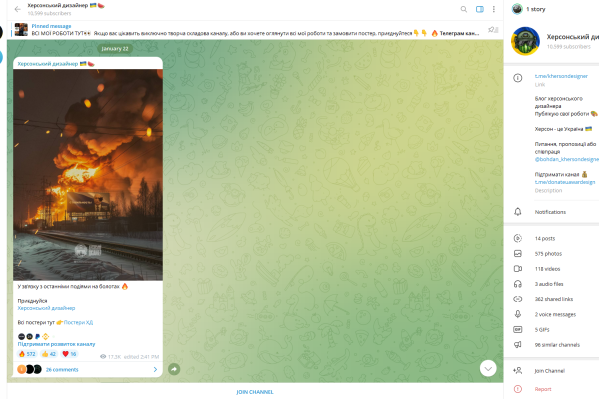Image resolution: width=599 pixels, height=399 pixels.
Task: Click the GIF icon beside 5 GIFs
Action: (x=518, y=329)
